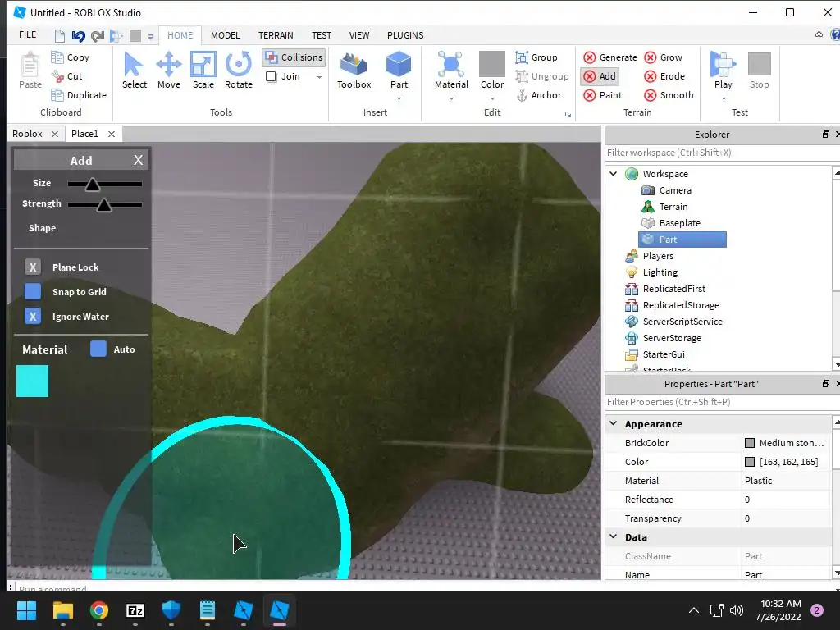Adjust the Strength slider handle
Image resolution: width=840 pixels, height=630 pixels.
pyautogui.click(x=103, y=204)
